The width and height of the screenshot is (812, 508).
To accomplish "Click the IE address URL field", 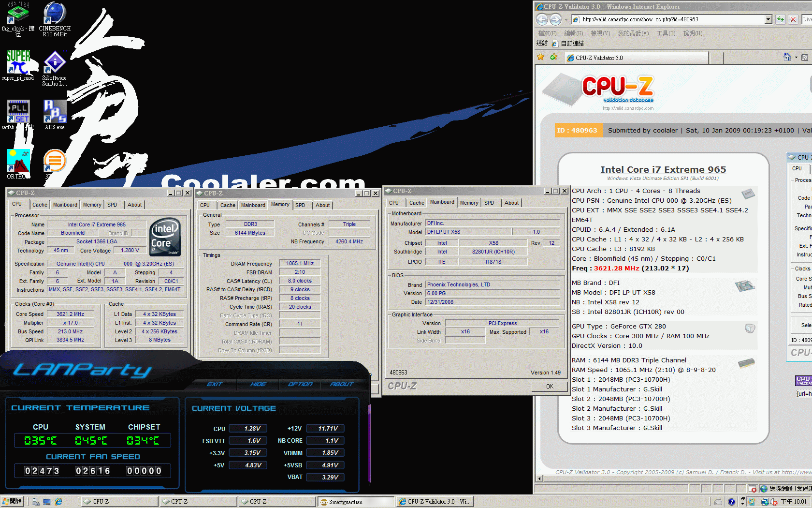I will tap(668, 19).
